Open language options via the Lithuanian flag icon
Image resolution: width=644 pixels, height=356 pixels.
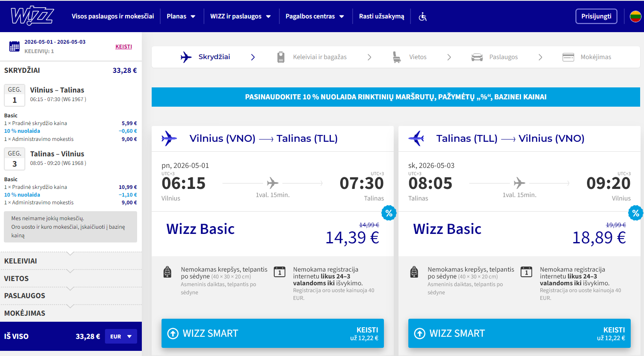636,16
